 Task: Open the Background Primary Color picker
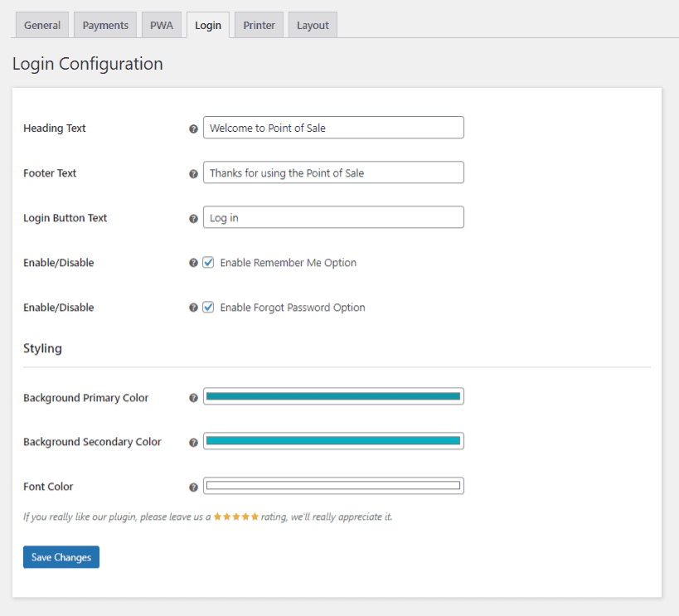point(333,396)
